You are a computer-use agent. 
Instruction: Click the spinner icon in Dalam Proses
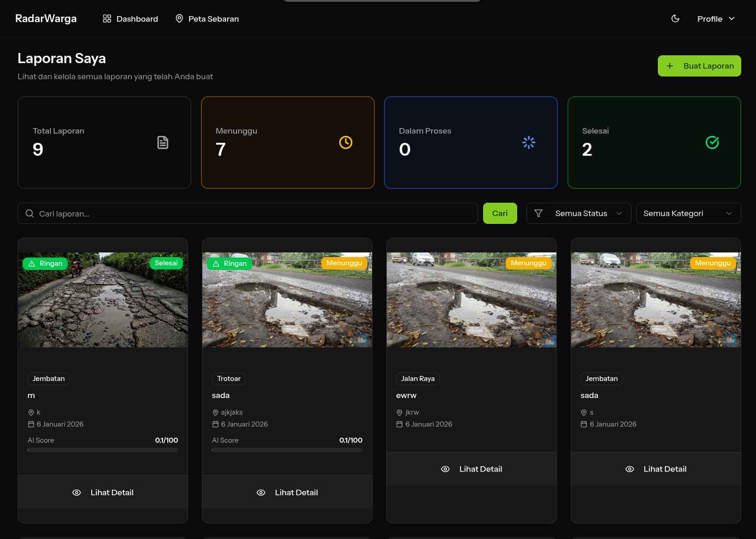click(529, 142)
